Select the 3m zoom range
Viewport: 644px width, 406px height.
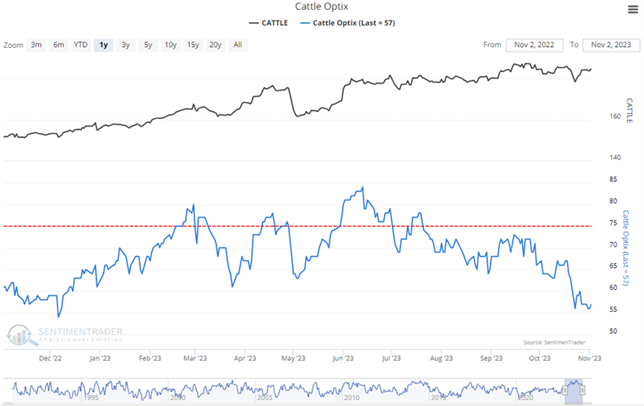pyautogui.click(x=36, y=45)
